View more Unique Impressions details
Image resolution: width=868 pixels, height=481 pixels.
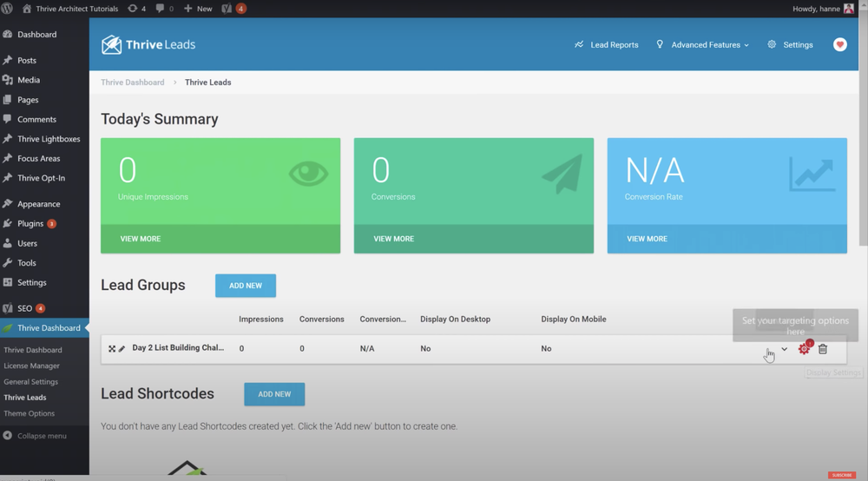coord(141,239)
